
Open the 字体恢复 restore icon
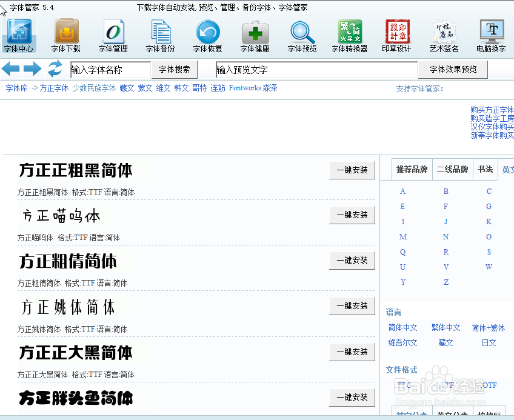tap(208, 35)
